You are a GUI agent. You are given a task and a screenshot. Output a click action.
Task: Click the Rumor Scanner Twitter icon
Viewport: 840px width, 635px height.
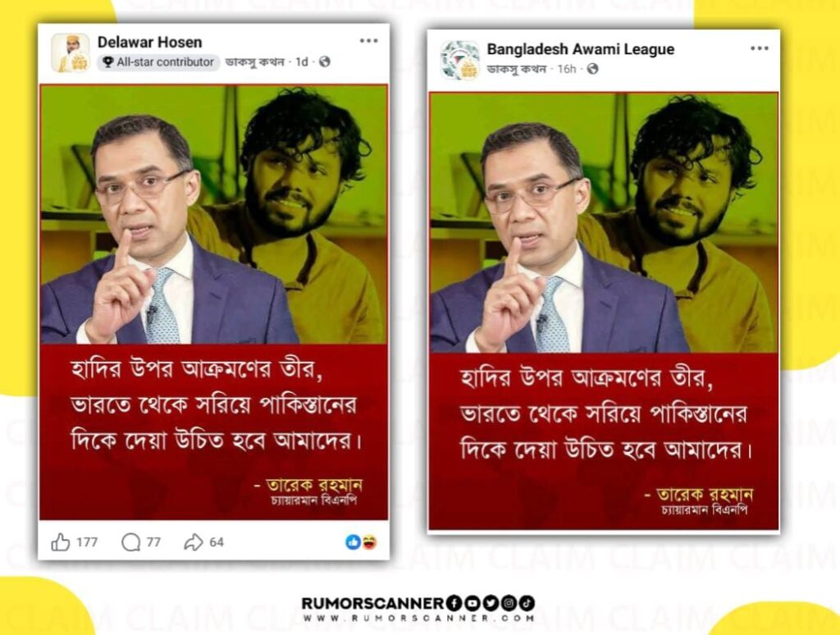pyautogui.click(x=491, y=603)
